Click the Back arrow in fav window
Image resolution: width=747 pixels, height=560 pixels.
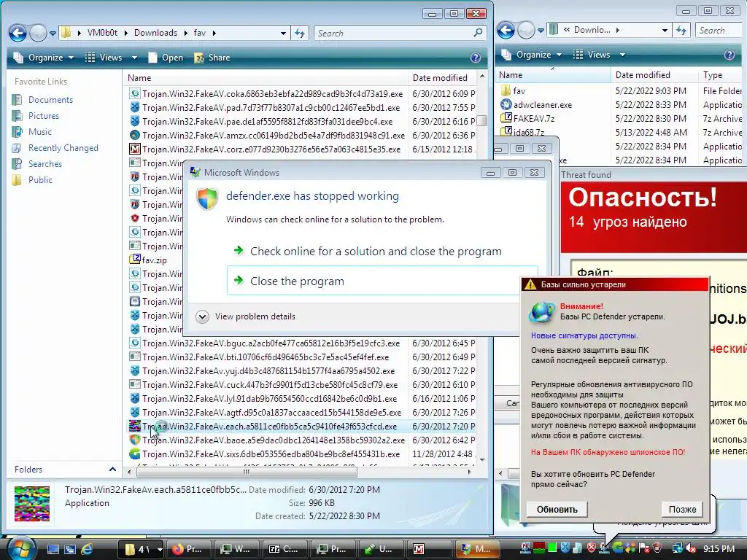(18, 33)
